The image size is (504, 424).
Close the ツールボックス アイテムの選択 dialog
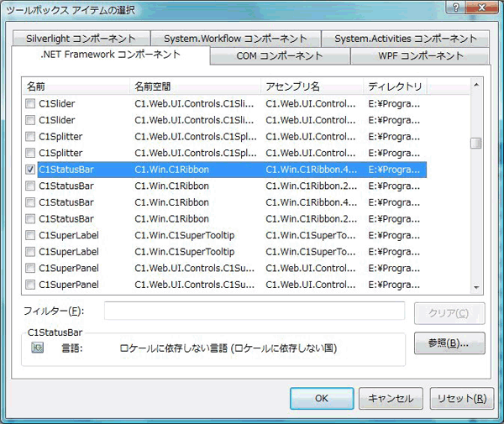pyautogui.click(x=481, y=7)
